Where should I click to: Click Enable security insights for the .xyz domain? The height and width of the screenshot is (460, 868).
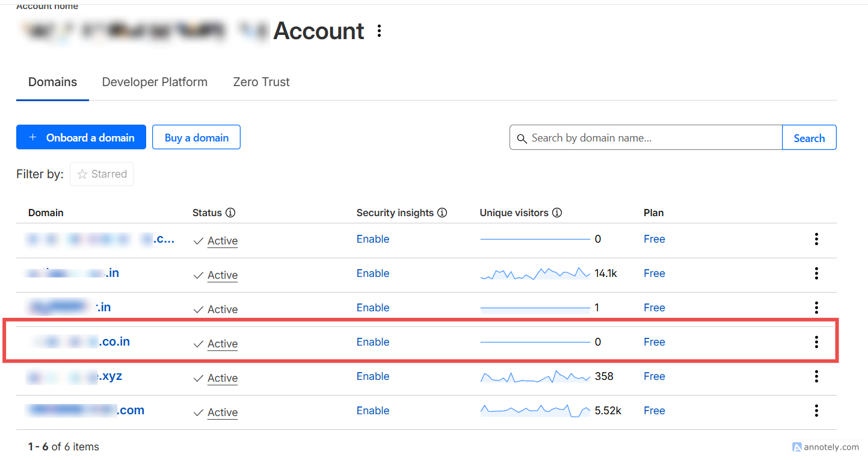tap(373, 376)
